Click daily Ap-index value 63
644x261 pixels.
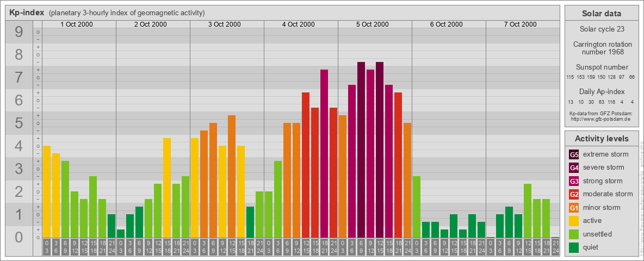pos(601,102)
